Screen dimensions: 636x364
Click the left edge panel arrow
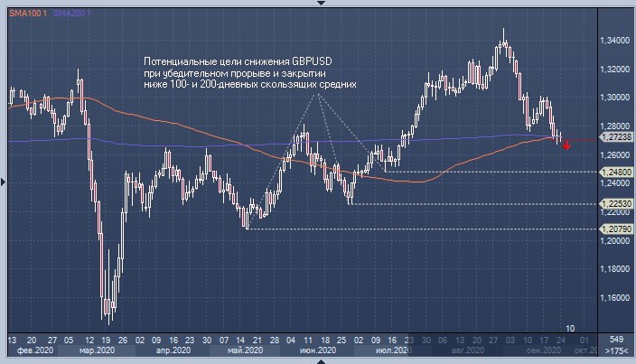(x=4, y=182)
